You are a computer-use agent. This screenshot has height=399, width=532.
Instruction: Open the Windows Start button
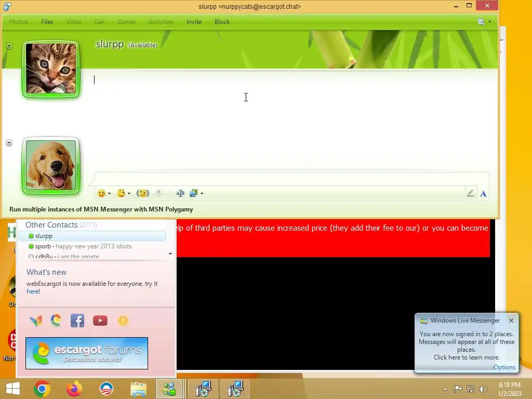(x=13, y=389)
